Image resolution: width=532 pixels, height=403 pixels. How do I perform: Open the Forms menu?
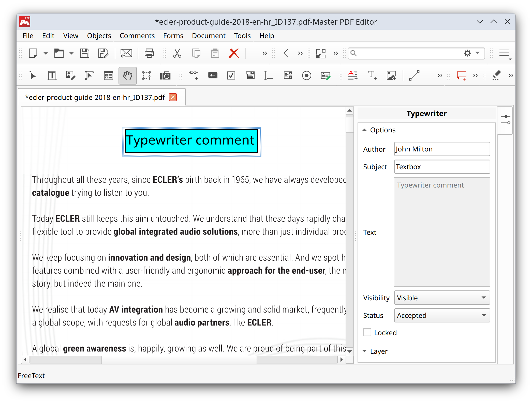173,36
